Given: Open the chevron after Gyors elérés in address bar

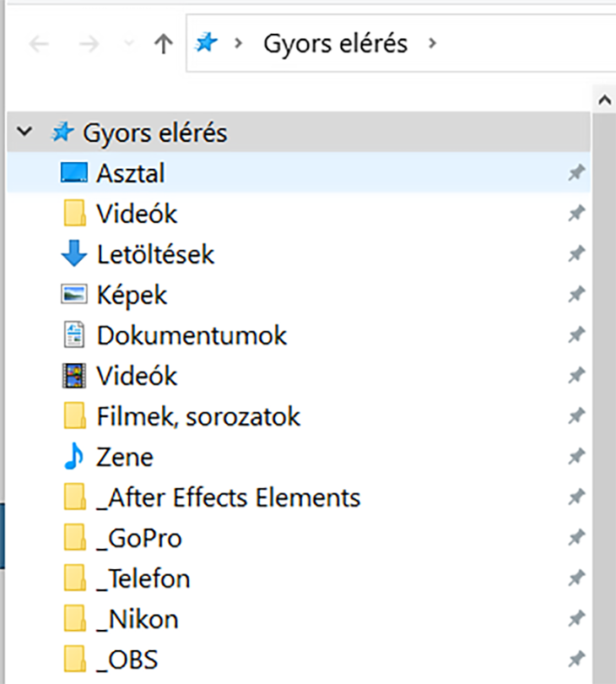Looking at the screenshot, I should pyautogui.click(x=432, y=43).
